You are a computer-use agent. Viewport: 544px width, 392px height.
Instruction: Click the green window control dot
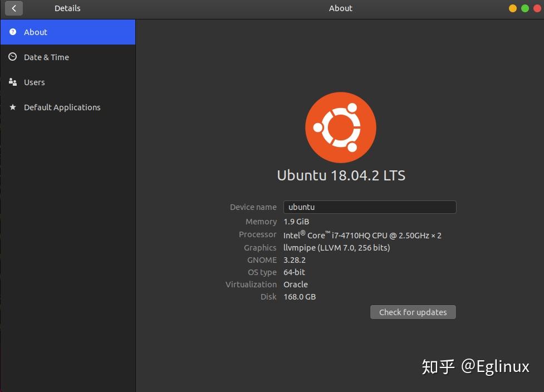(x=525, y=8)
